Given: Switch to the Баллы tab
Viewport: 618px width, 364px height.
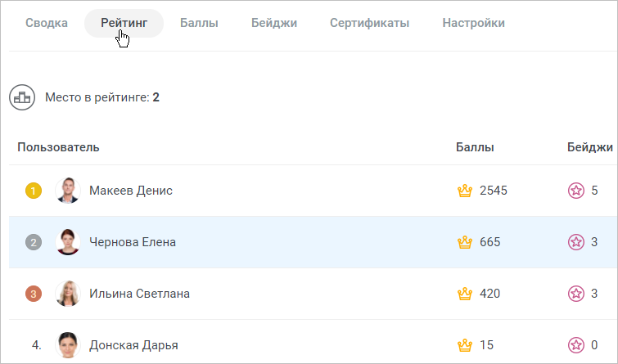Looking at the screenshot, I should [199, 23].
